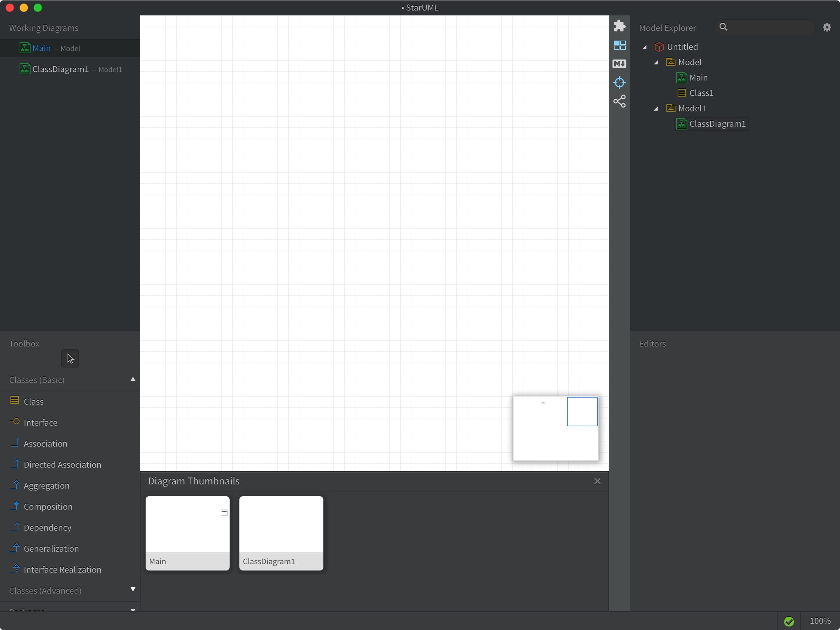Select the Generalization tool

click(x=51, y=548)
